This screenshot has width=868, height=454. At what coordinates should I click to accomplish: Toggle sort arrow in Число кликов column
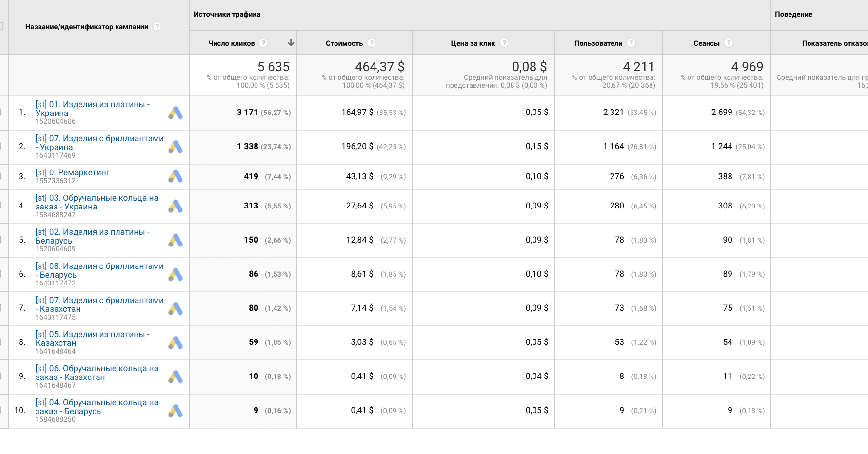click(291, 43)
